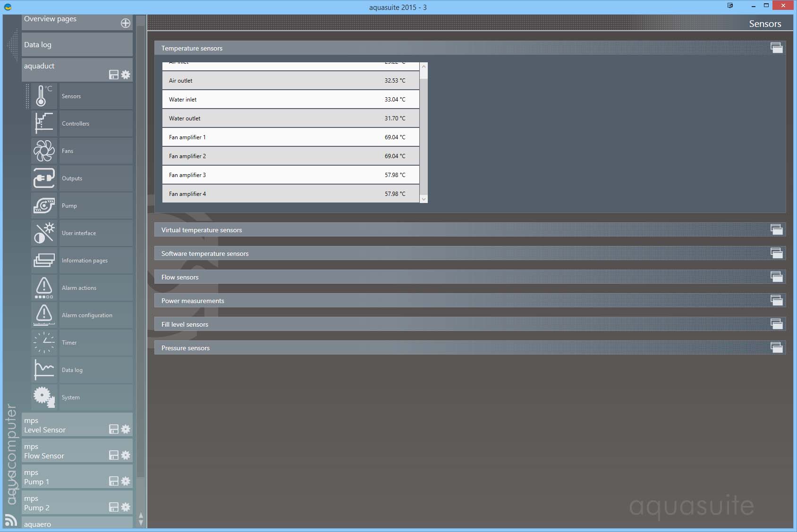797x532 pixels.
Task: Open mps Pump 2 gear settings
Action: click(126, 507)
